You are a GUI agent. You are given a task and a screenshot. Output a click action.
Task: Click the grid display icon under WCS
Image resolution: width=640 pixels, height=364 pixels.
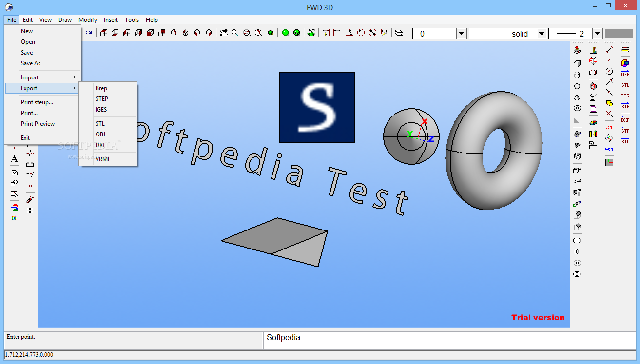609,162
